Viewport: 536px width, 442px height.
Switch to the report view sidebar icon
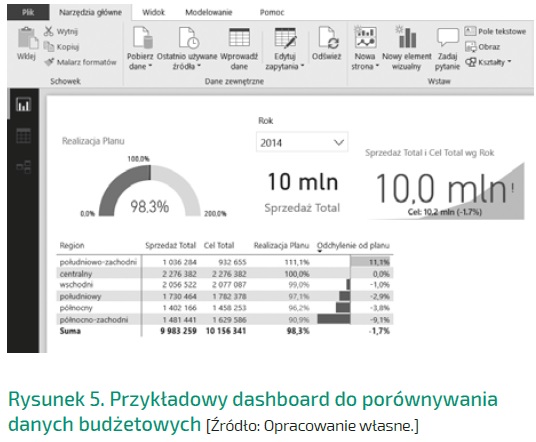coord(23,104)
